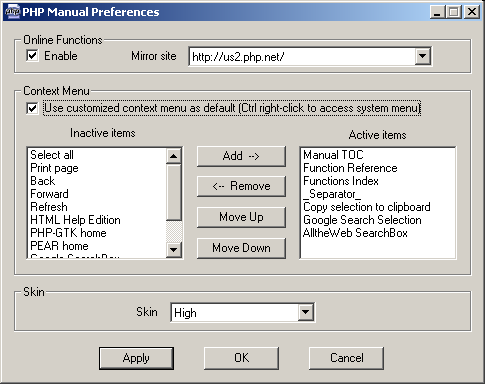This screenshot has height=384, width=485.
Task: Click the PHP icon in title bar
Action: [x=13, y=12]
